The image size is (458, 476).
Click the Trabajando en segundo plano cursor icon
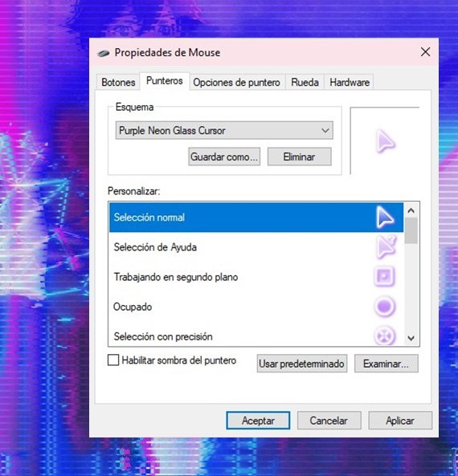pyautogui.click(x=384, y=277)
